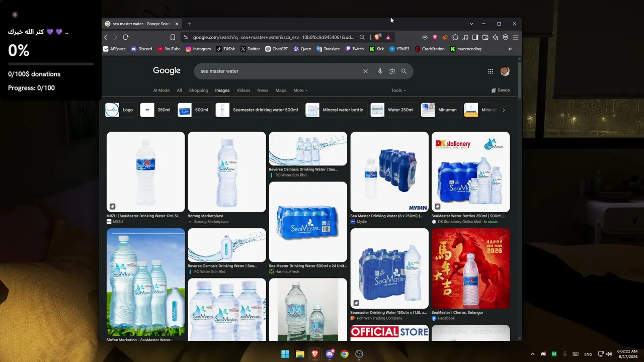Open the Leo AI sparkle icon
This screenshot has height=362, width=644.
(x=496, y=37)
